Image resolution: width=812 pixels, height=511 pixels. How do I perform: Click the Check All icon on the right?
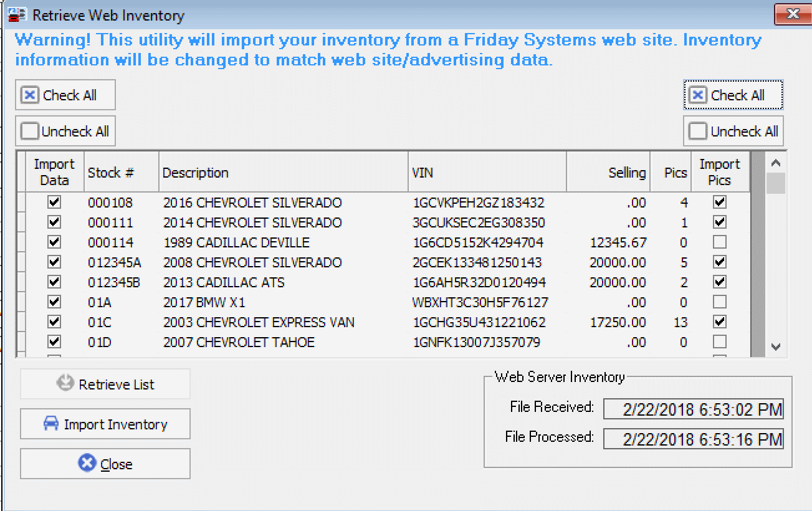click(x=699, y=94)
